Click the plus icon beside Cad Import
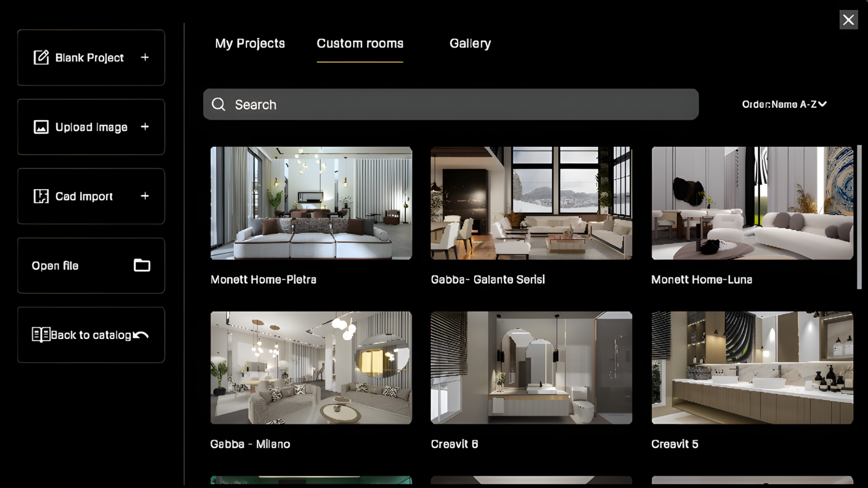This screenshot has width=868, height=488. [x=145, y=196]
